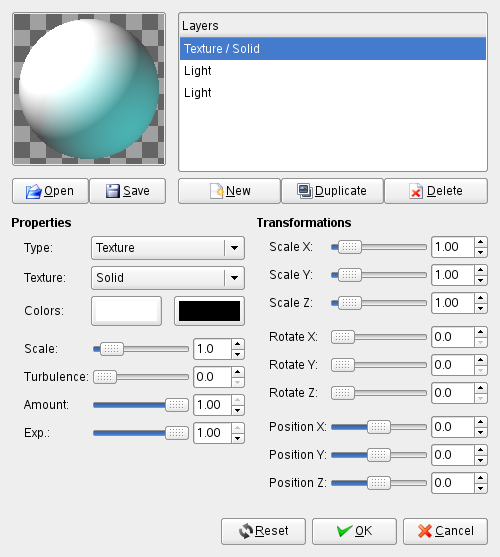This screenshot has width=500, height=557.
Task: Confirm with the OK button
Action: (354, 531)
